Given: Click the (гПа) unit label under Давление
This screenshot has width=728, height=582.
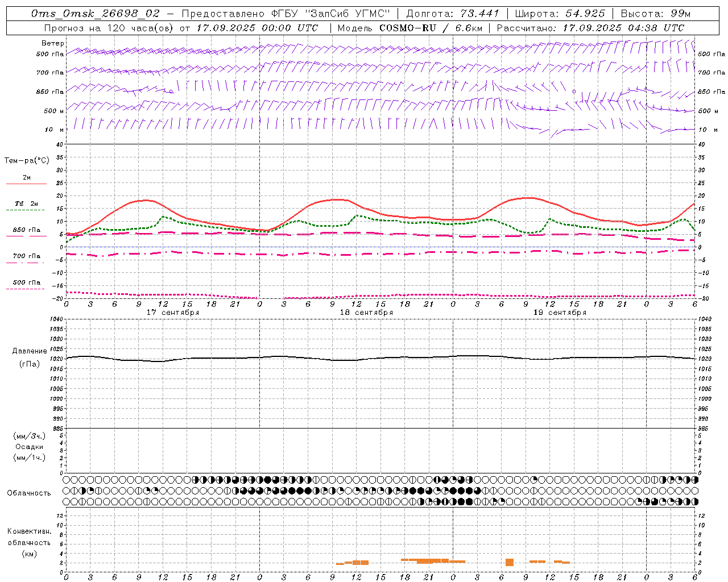Looking at the screenshot, I should 30,364.
